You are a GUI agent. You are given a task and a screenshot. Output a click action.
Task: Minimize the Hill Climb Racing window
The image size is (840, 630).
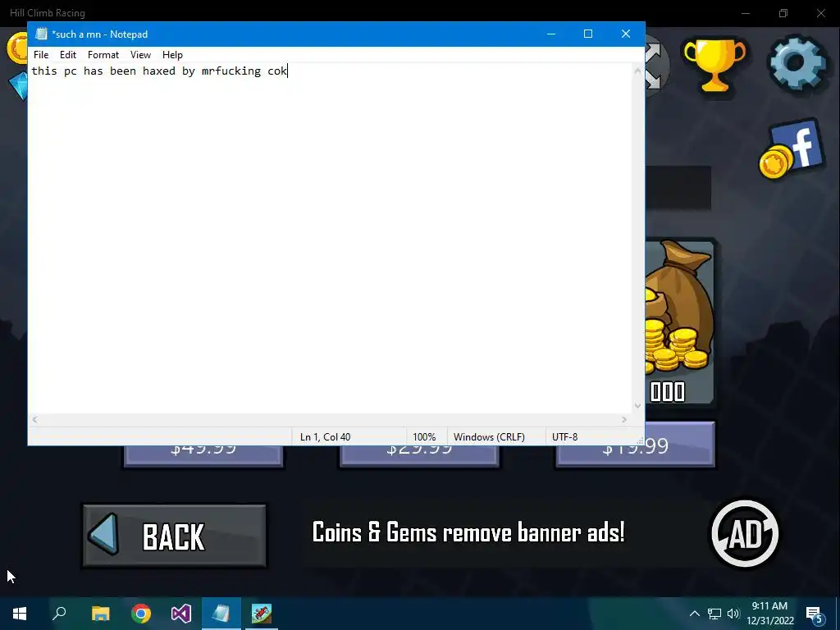746,13
